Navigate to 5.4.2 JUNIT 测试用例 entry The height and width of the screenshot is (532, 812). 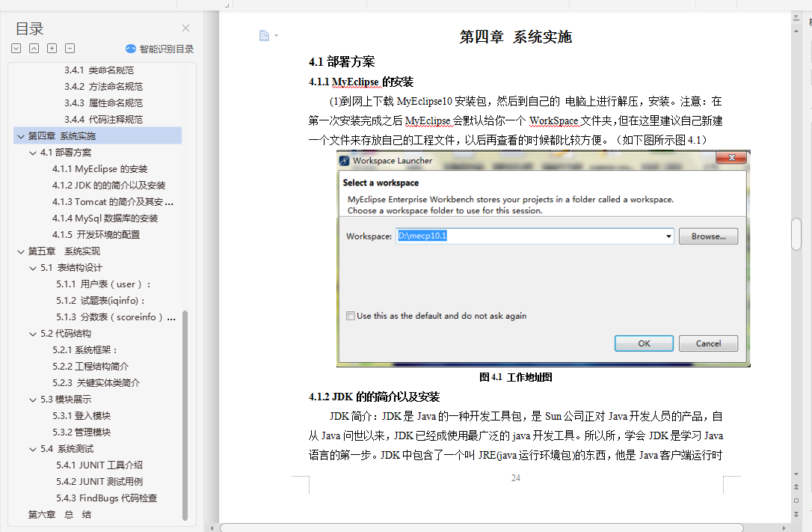point(99,482)
